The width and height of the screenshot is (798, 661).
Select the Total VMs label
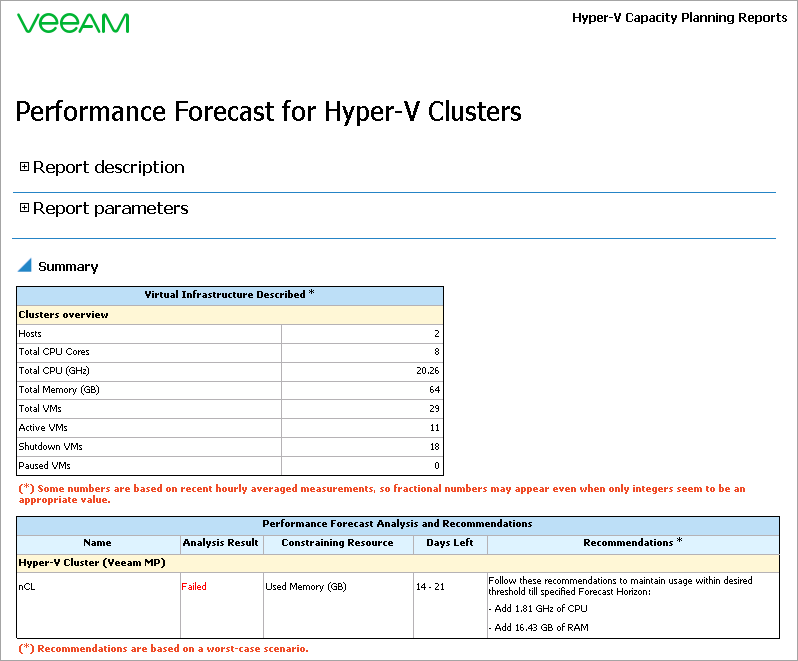pyautogui.click(x=40, y=409)
